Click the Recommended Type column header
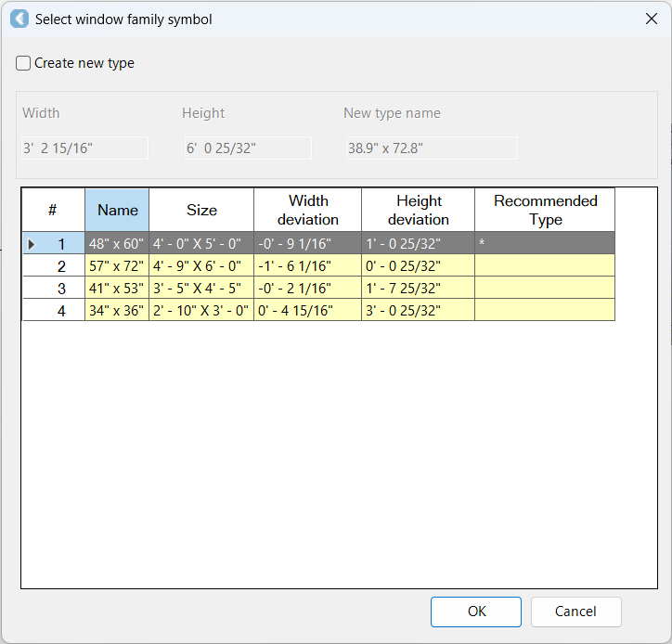The image size is (672, 644). point(545,210)
